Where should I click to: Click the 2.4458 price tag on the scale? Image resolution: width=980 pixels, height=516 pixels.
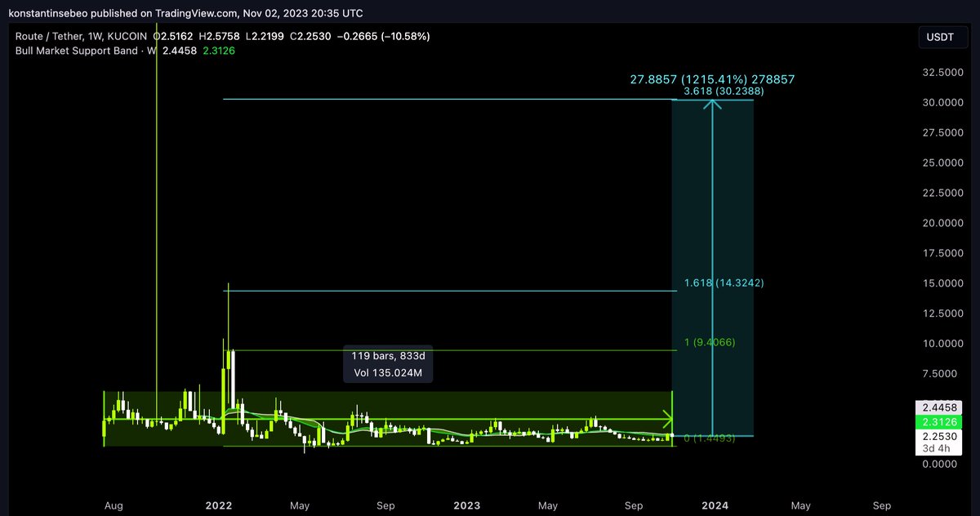[939, 407]
